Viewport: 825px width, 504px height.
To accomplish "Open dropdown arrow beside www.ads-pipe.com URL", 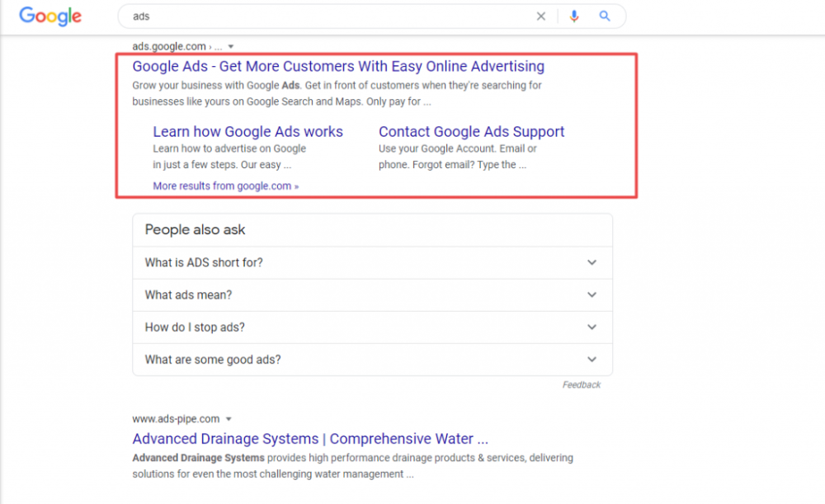I will (x=229, y=419).
